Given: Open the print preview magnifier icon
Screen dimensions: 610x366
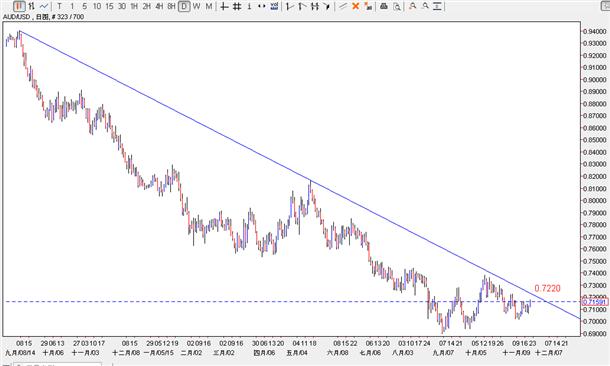Looking at the screenshot, I should 396,6.
